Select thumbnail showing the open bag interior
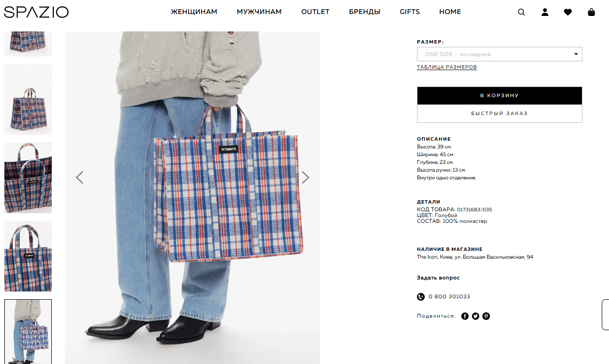Image resolution: width=609 pixels, height=364 pixels. coord(28,178)
